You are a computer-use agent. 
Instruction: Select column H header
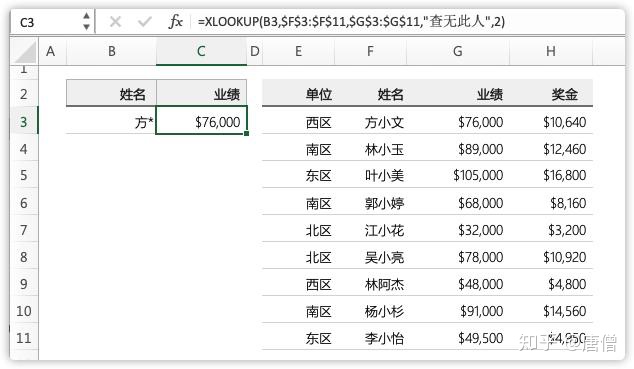[551, 51]
